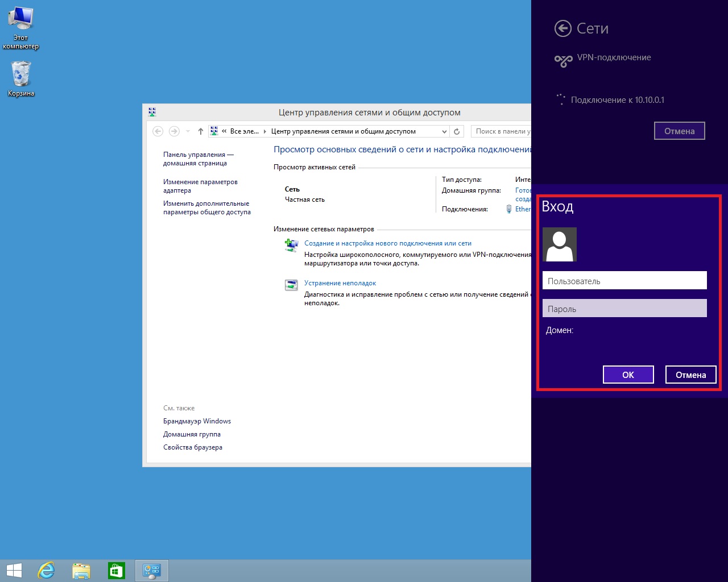728x582 pixels.
Task: Go up one level in control panel
Action: [x=200, y=131]
